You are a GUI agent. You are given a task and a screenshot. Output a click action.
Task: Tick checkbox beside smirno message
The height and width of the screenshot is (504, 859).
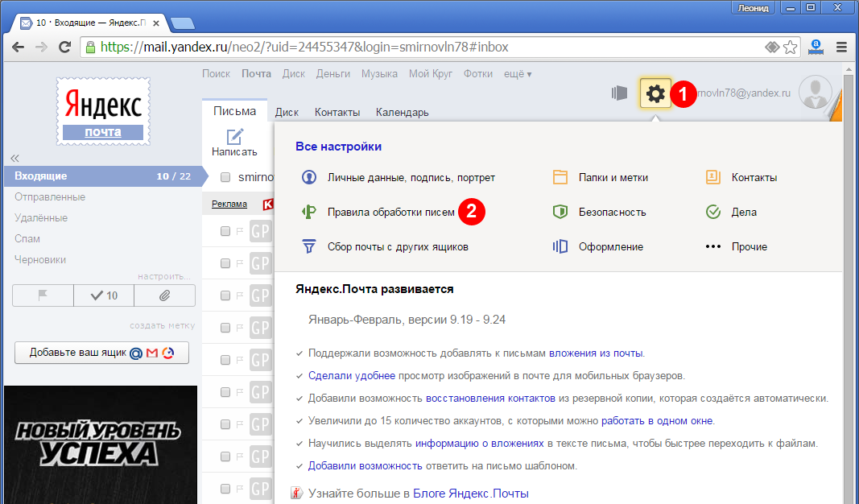(x=225, y=177)
